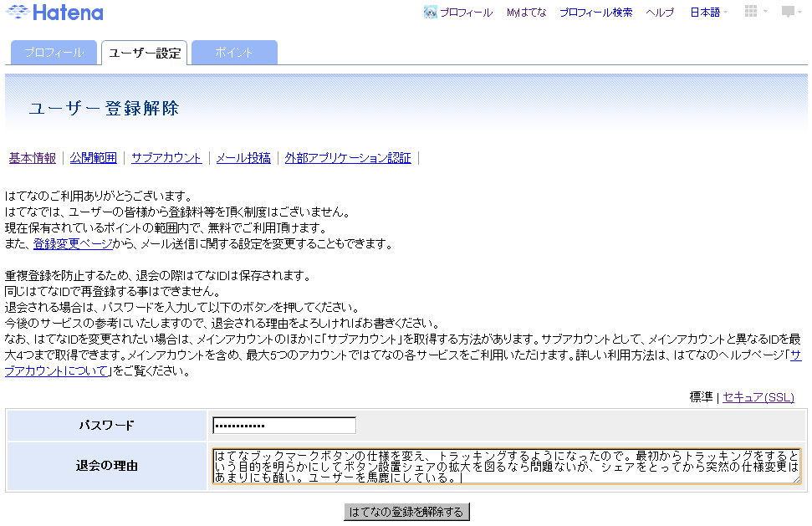Open サブアカウント settings link
The width and height of the screenshot is (812, 526).
166,158
